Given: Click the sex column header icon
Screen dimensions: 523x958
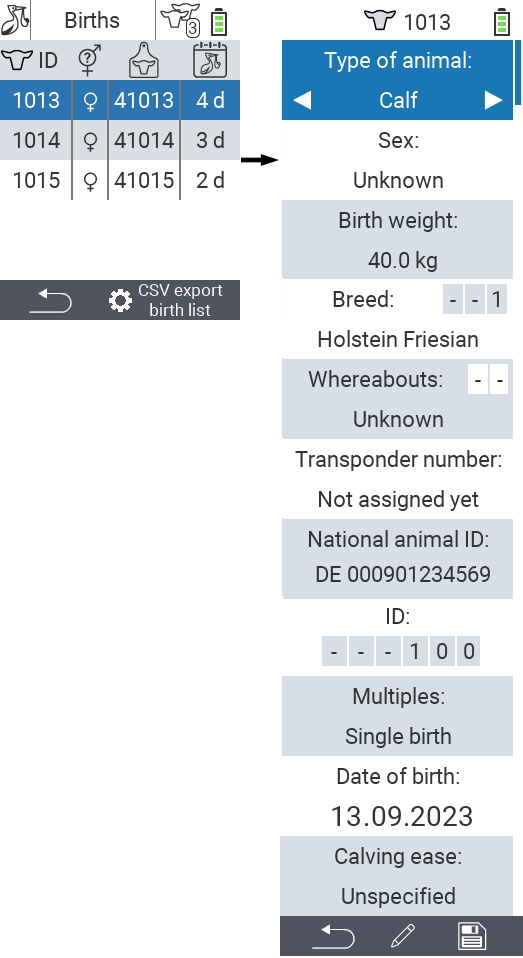Looking at the screenshot, I should [x=90, y=60].
